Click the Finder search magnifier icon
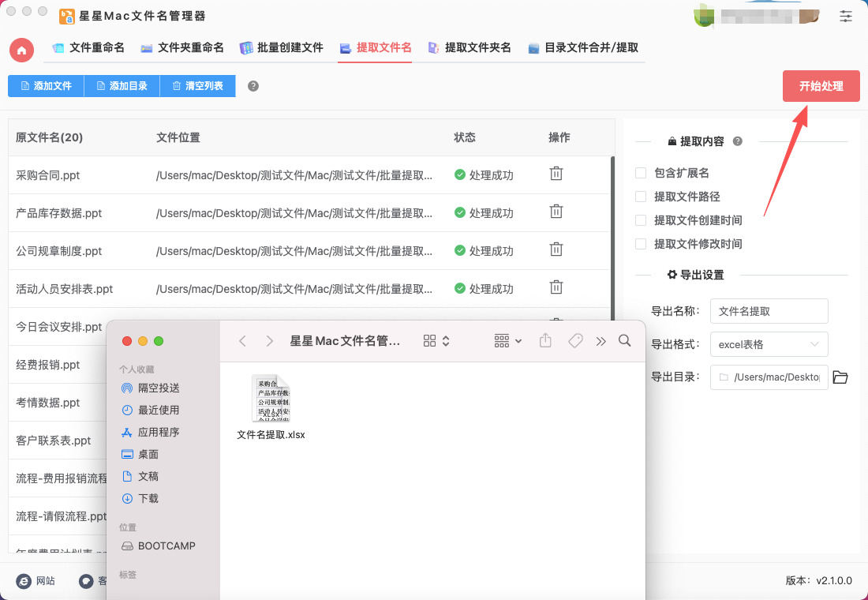The image size is (868, 600). pos(625,341)
